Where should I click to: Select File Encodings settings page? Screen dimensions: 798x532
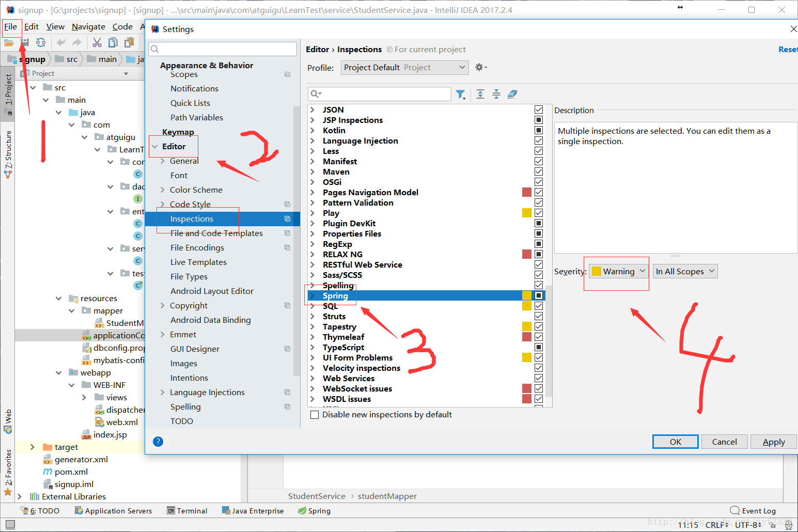pyautogui.click(x=197, y=248)
